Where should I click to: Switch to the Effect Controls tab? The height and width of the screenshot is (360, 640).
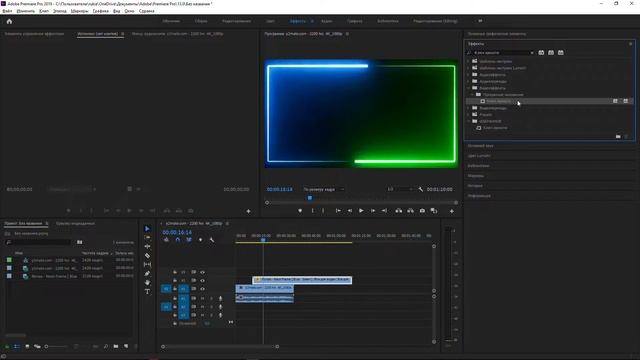click(x=34, y=34)
